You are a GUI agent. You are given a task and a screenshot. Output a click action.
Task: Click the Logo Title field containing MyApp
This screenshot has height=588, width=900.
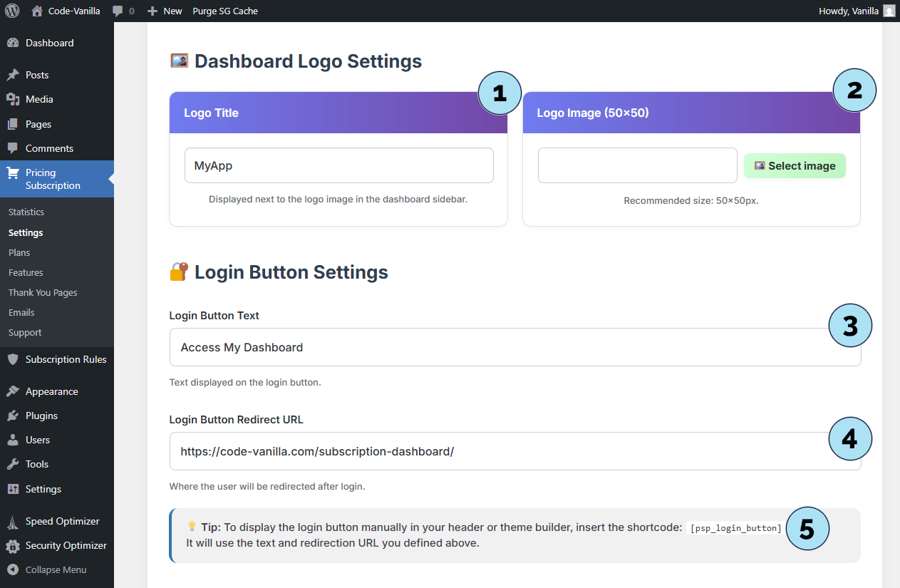click(x=338, y=165)
